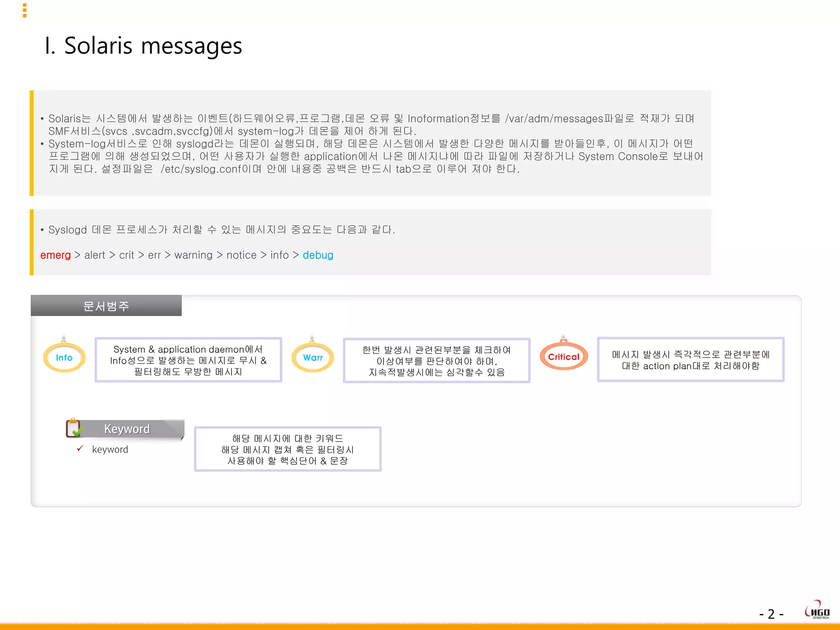
Task: Click the warning severity level word
Action: point(193,255)
